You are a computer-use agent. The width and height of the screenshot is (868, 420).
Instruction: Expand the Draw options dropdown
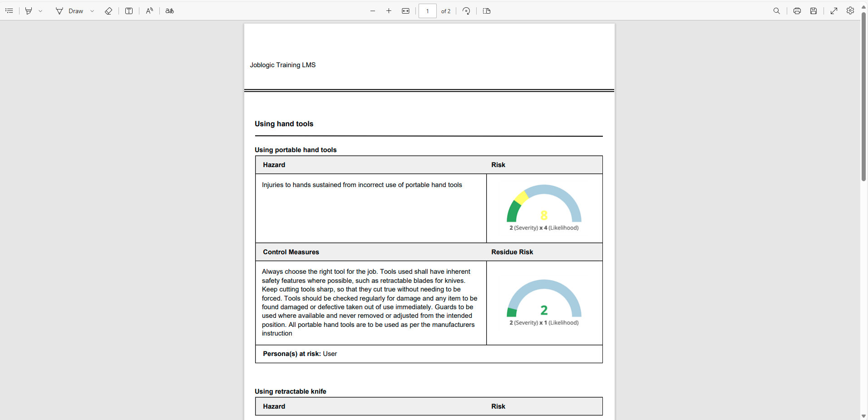point(92,11)
